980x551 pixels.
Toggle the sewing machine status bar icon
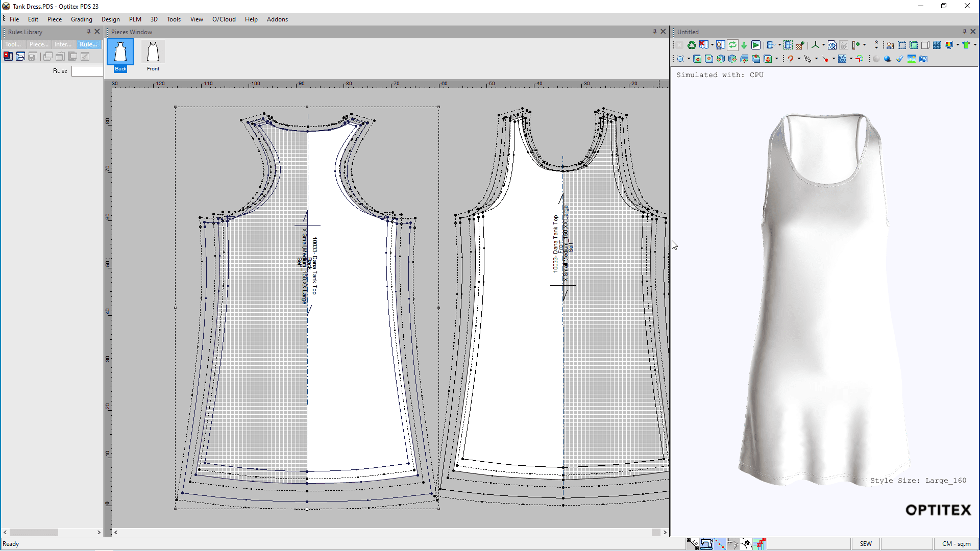pyautogui.click(x=706, y=544)
